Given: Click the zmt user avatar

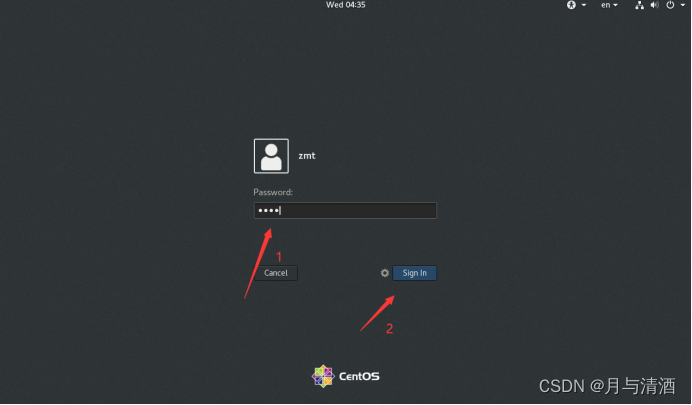Looking at the screenshot, I should [x=271, y=156].
